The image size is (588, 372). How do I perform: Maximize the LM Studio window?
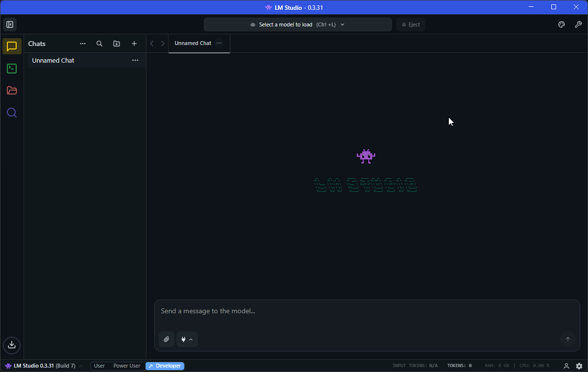pos(554,7)
